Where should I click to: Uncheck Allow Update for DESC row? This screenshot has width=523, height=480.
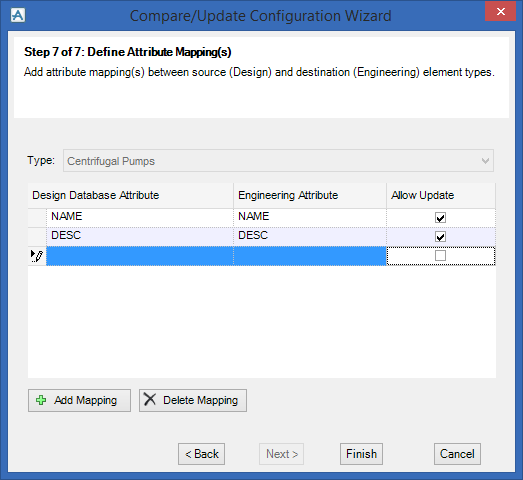(x=440, y=237)
